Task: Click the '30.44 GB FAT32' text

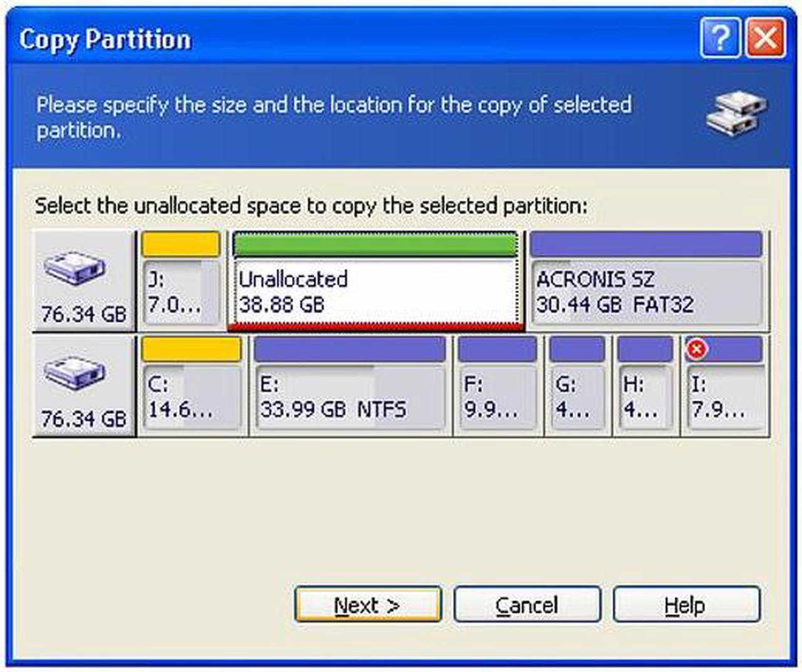Action: coord(615,305)
